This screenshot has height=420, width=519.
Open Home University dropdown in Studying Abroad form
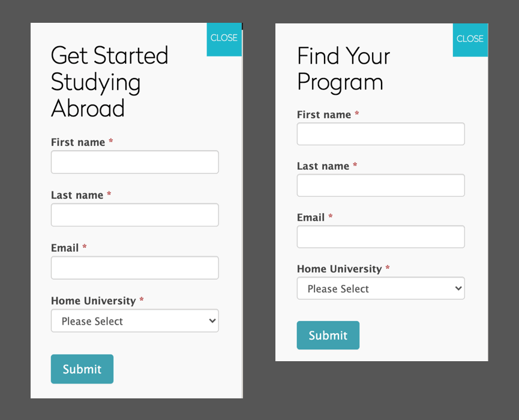(x=134, y=321)
